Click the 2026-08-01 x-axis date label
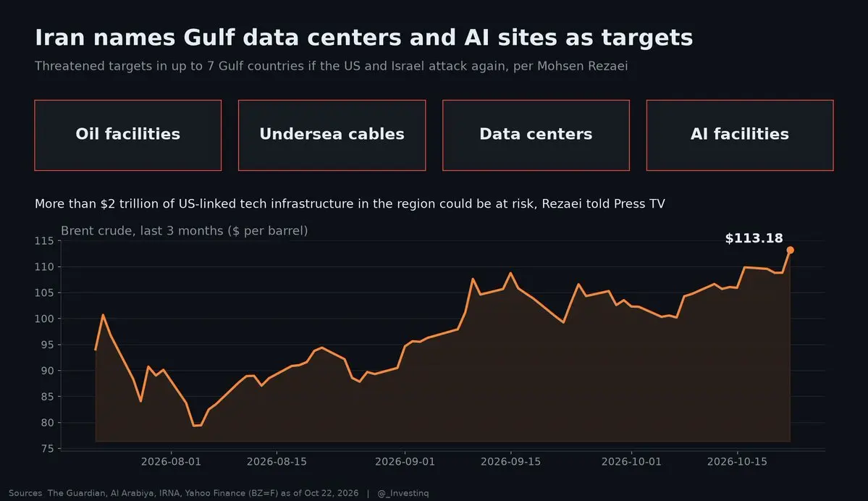 [171, 462]
